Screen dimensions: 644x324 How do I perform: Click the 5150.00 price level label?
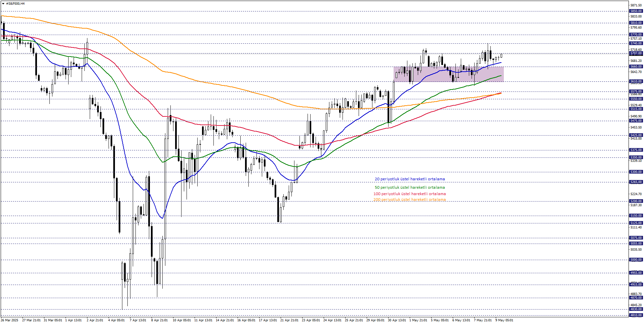636,216
